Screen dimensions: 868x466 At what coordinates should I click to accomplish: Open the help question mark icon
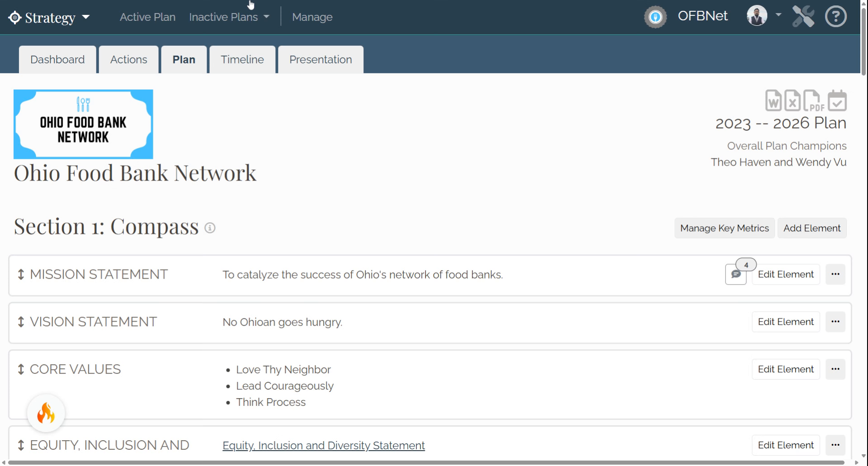835,17
